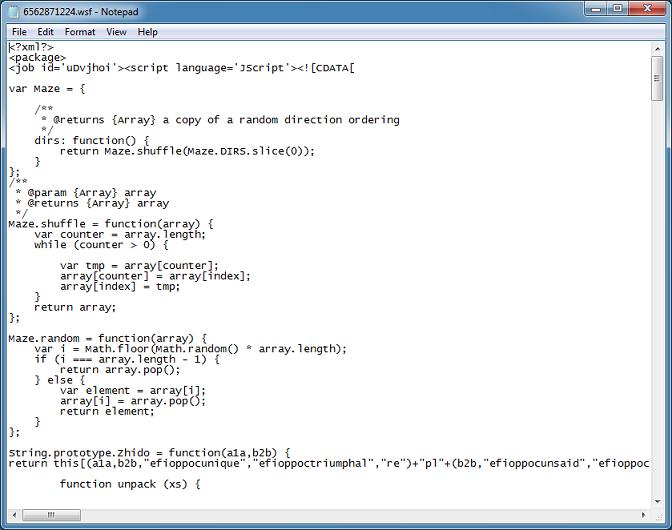
Task: Open the File menu
Action: 19,32
